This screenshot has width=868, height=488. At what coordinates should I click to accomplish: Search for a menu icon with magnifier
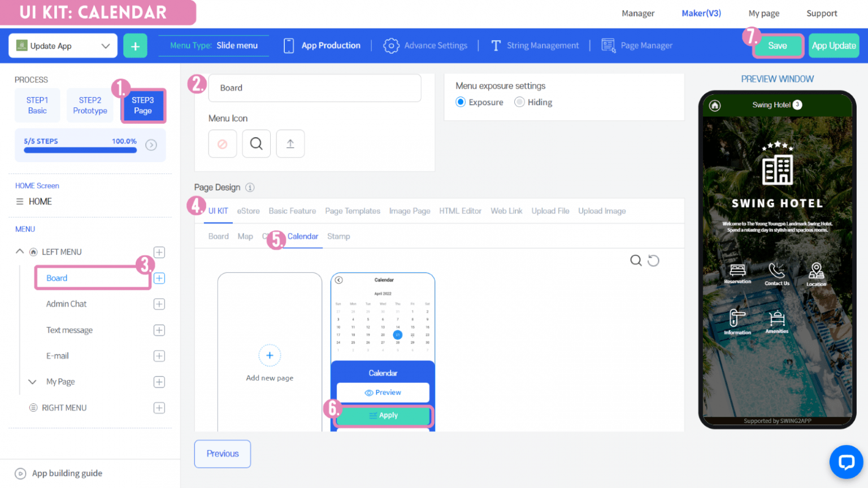click(x=256, y=143)
